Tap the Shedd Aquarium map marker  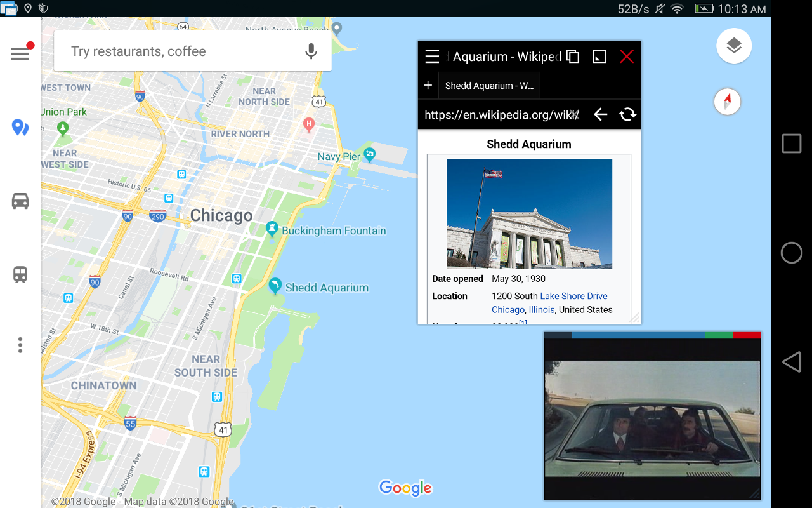275,286
